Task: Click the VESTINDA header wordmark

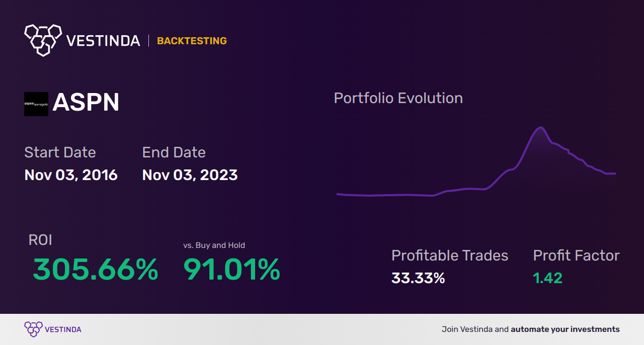Action: [103, 41]
